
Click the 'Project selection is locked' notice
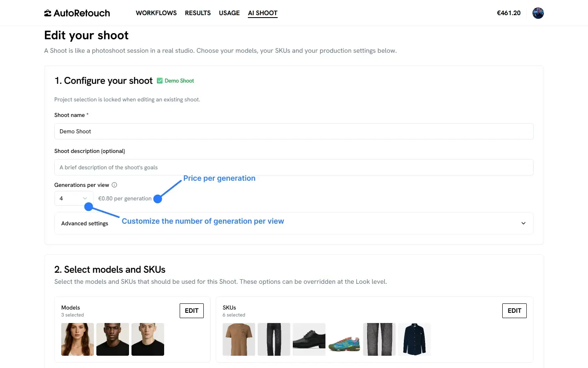coord(127,99)
